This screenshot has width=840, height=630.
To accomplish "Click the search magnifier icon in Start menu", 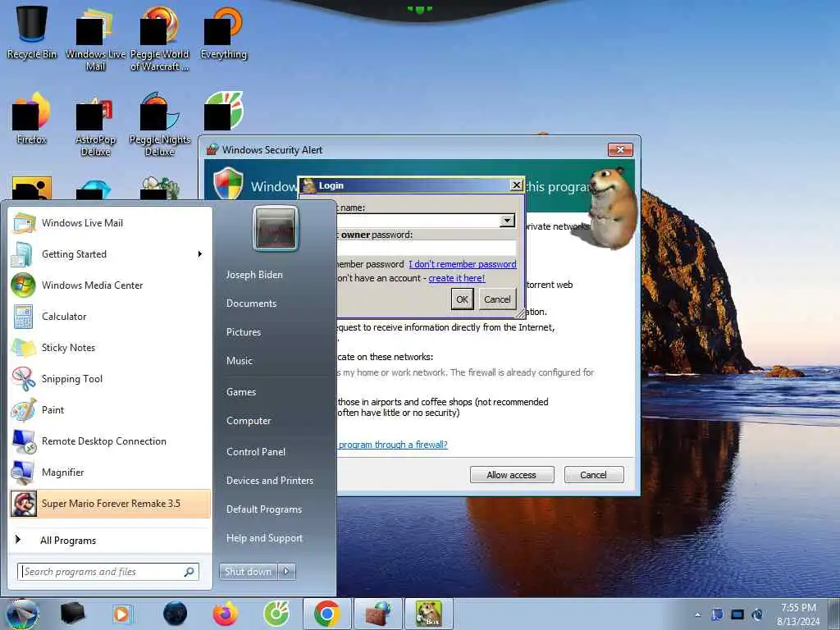I will click(x=189, y=572).
